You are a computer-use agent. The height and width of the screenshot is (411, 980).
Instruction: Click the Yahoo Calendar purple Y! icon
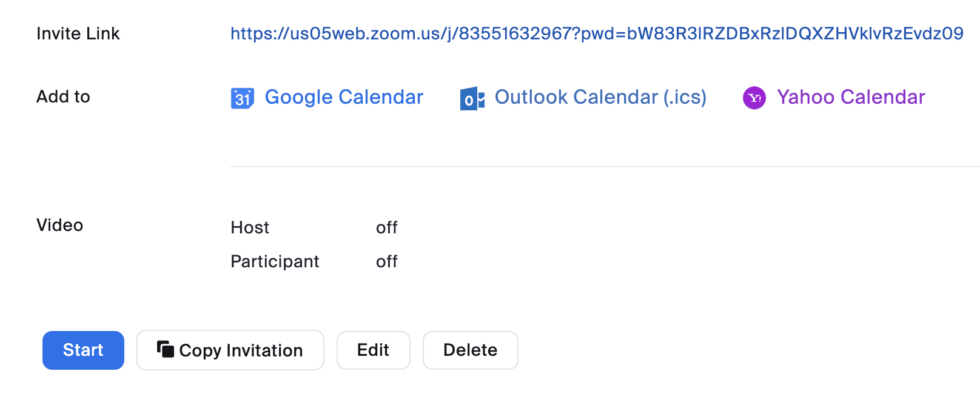pos(754,97)
